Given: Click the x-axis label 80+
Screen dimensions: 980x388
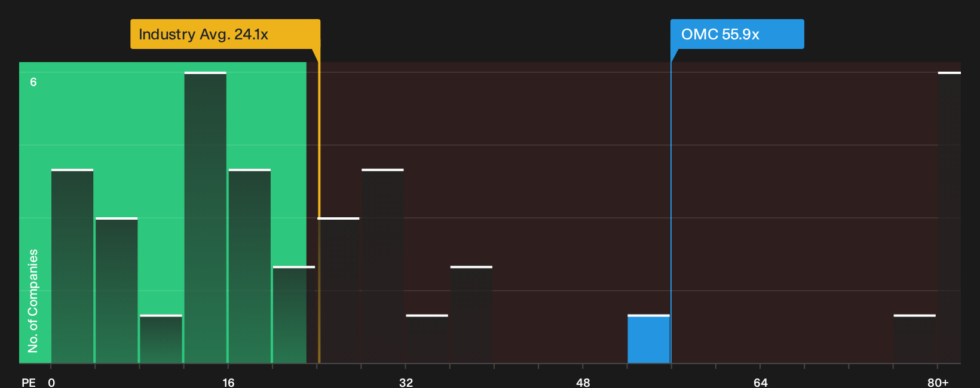Looking at the screenshot, I should [x=938, y=382].
